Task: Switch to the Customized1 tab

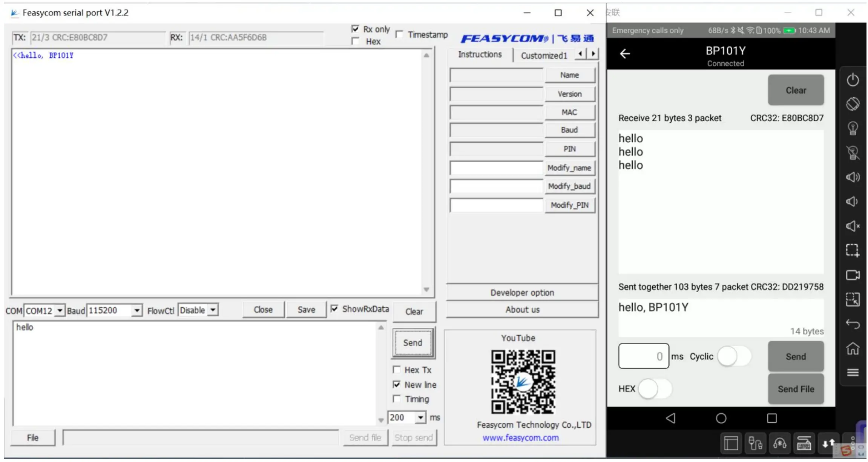Action: pos(544,56)
